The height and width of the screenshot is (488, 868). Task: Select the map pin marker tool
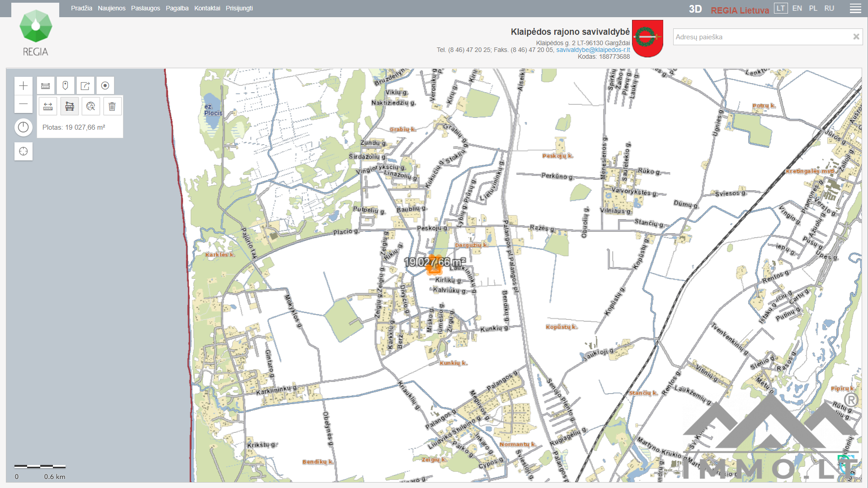coord(66,86)
